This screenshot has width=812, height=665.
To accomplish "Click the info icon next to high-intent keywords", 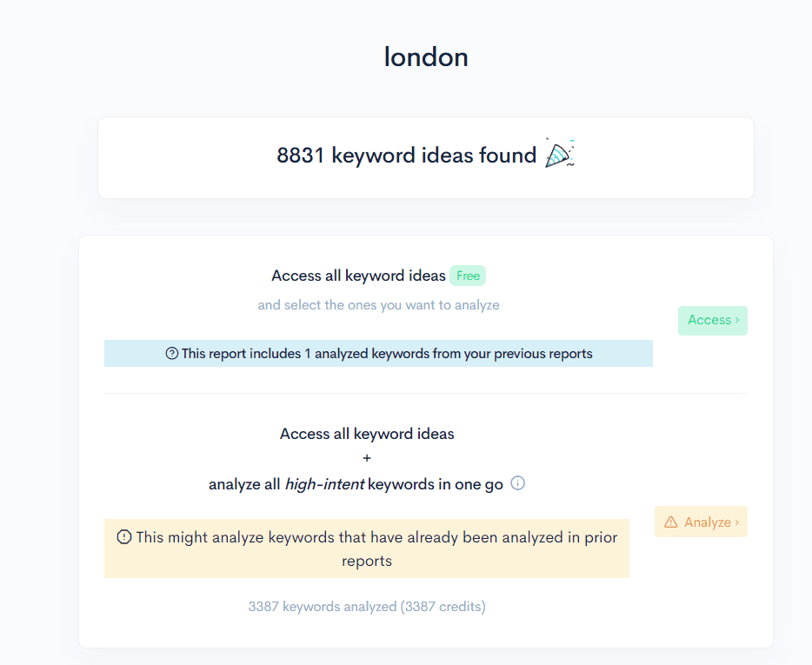I will pos(517,483).
